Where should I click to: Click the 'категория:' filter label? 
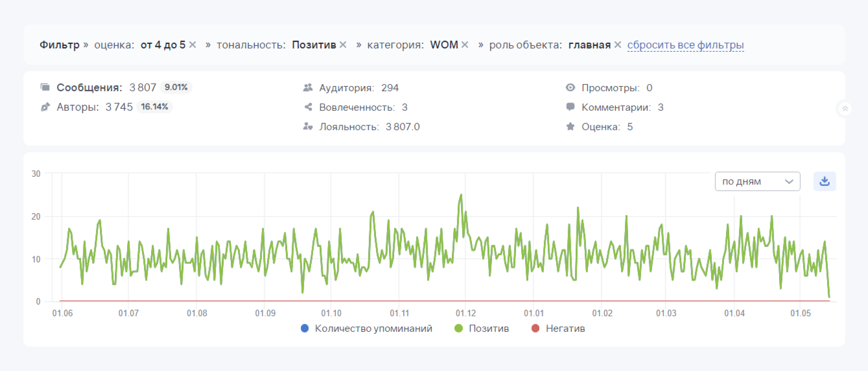click(x=395, y=45)
